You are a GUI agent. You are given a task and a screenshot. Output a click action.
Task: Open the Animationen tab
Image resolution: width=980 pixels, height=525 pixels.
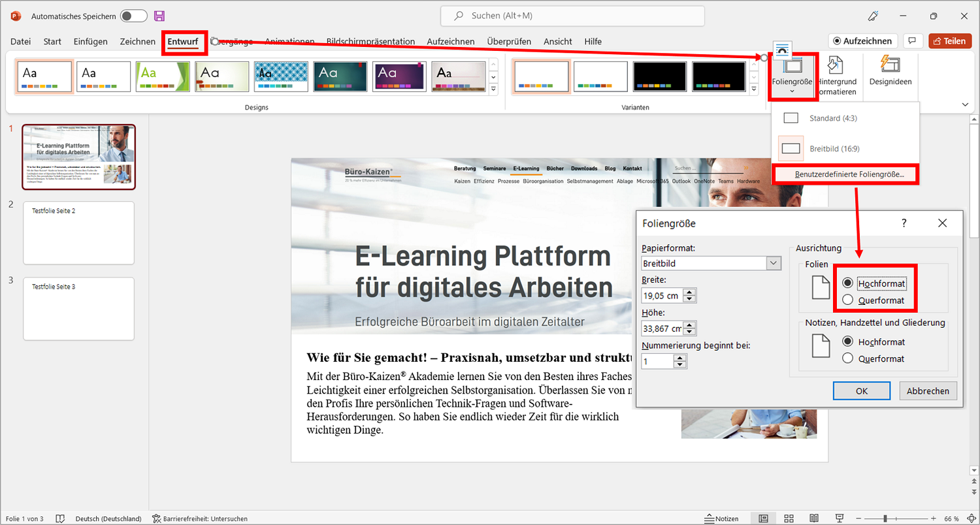click(x=289, y=41)
